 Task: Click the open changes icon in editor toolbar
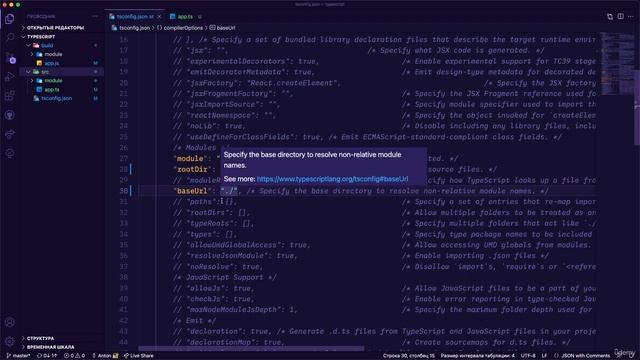click(610, 17)
